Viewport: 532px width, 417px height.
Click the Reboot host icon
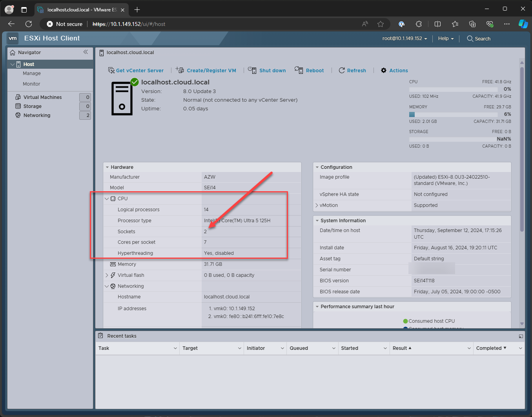coord(299,70)
